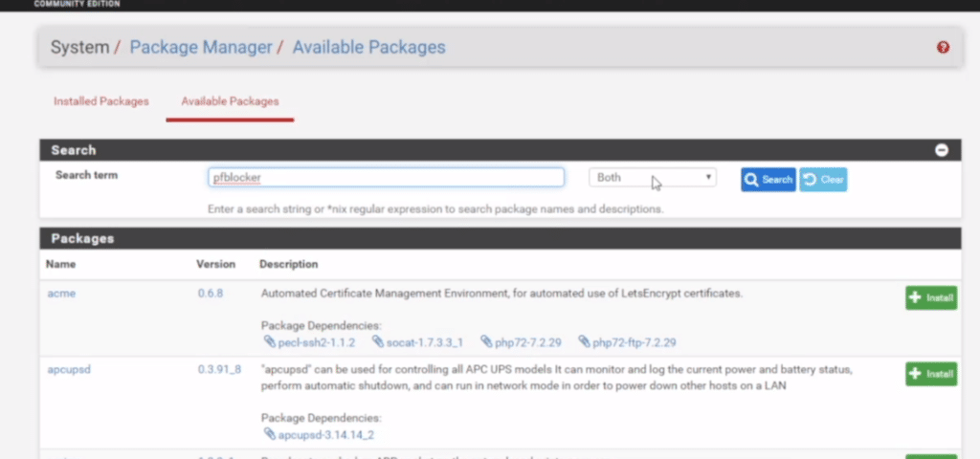Click the paperclip icon beside pecl-ssh2-1.1.2
980x459 pixels.
(x=268, y=341)
